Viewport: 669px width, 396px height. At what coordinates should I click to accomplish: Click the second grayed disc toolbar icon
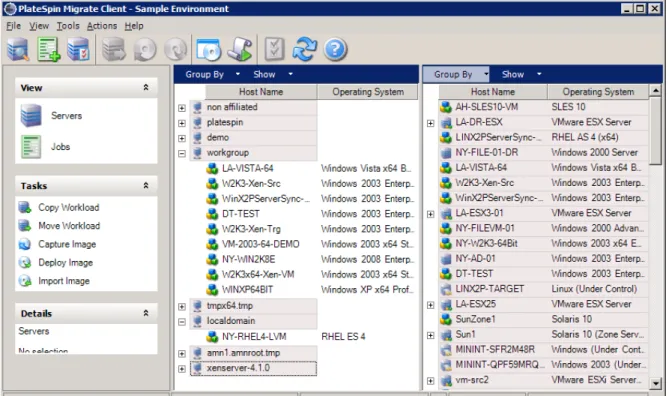click(x=175, y=50)
